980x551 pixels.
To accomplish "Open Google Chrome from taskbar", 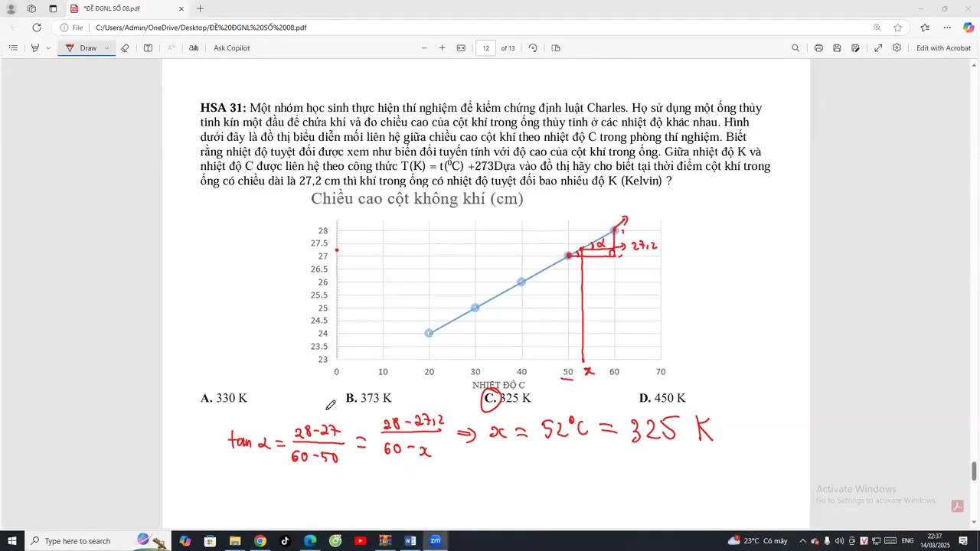I will pyautogui.click(x=260, y=541).
